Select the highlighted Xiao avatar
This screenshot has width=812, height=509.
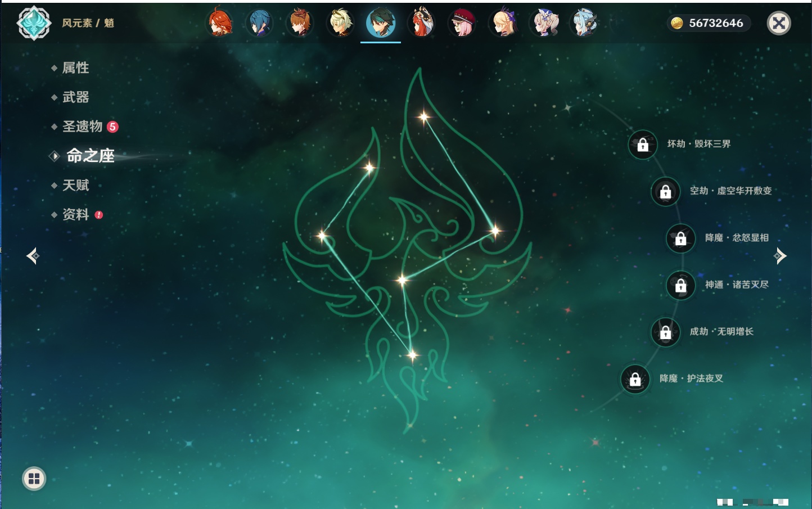(x=381, y=23)
